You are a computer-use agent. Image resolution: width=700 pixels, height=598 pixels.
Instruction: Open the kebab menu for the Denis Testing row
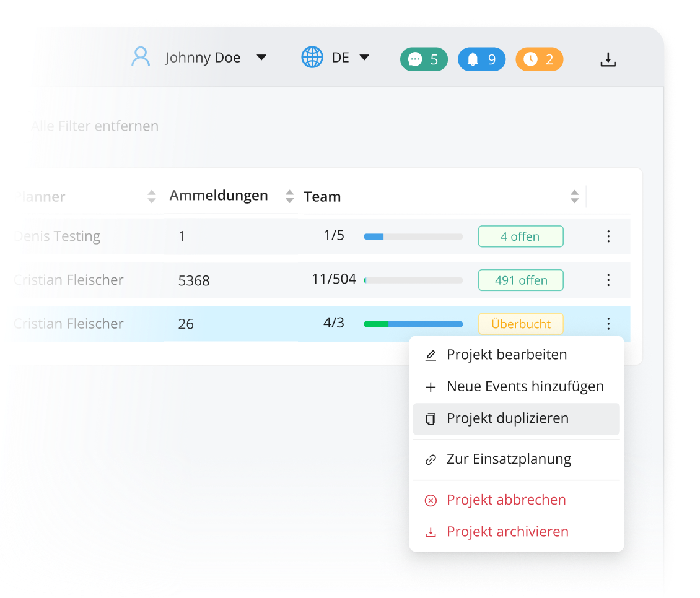point(608,236)
